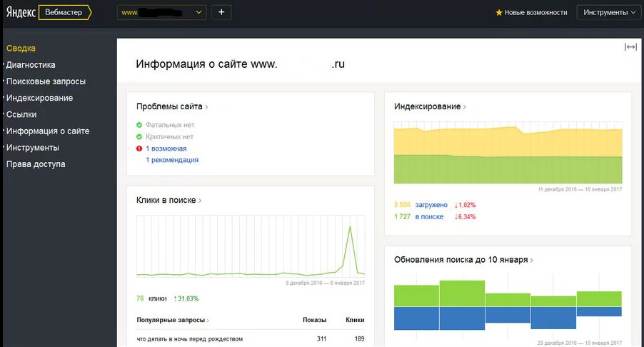Click the 3 500 loaded pages value
This screenshot has width=644, height=347.
[x=402, y=205]
